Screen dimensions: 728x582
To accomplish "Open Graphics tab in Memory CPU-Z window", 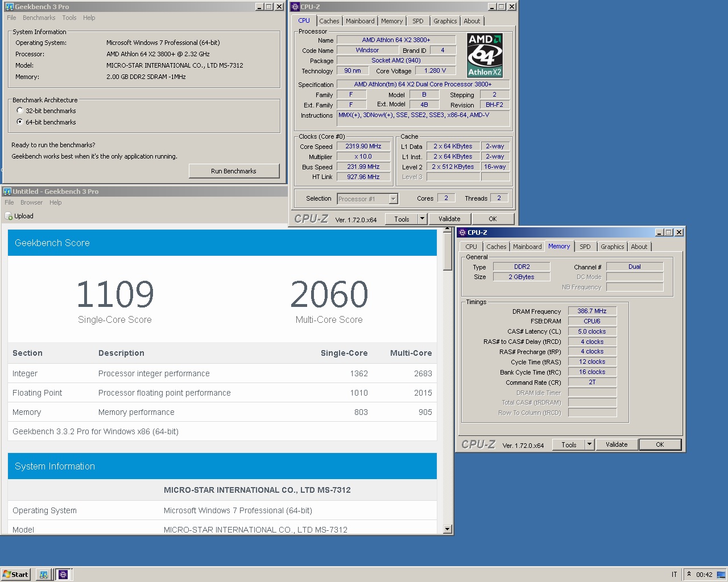I will [612, 247].
